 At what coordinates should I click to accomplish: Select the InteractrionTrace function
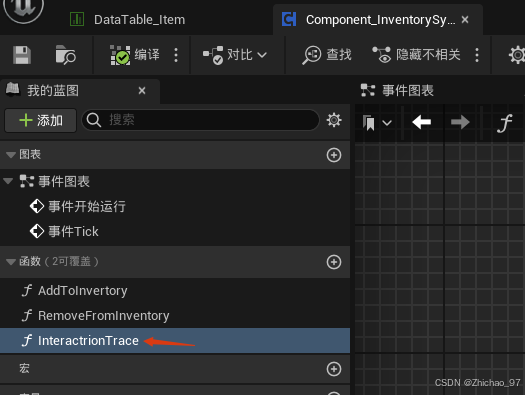point(175,340)
